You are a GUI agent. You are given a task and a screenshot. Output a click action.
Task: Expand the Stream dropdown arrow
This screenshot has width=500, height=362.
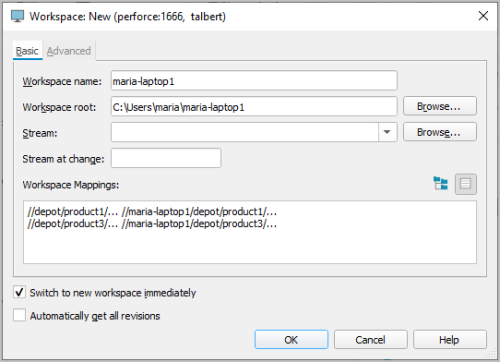pyautogui.click(x=387, y=132)
